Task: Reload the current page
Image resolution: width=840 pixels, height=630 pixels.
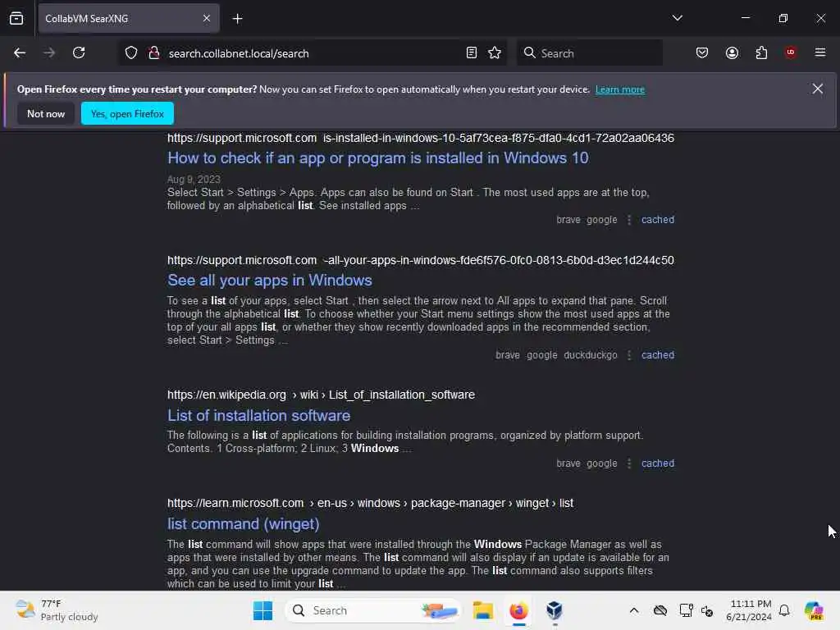Action: (79, 53)
